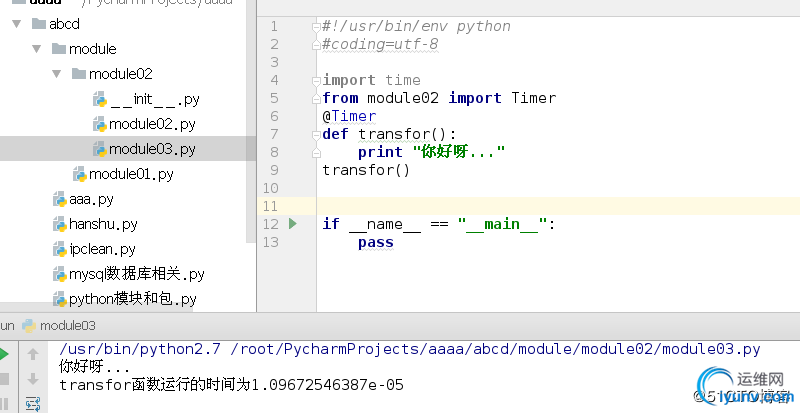Click run gutter arrow at line 12

(x=293, y=223)
